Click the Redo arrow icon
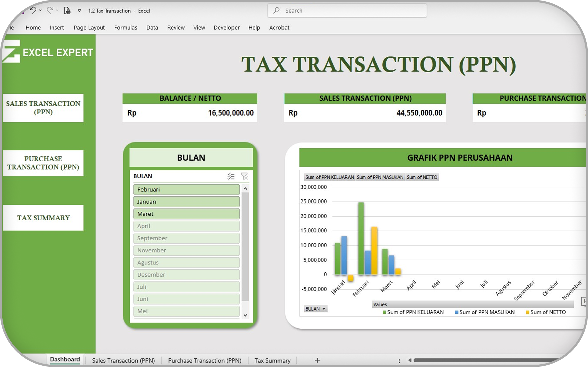Image resolution: width=588 pixels, height=367 pixels. (50, 11)
